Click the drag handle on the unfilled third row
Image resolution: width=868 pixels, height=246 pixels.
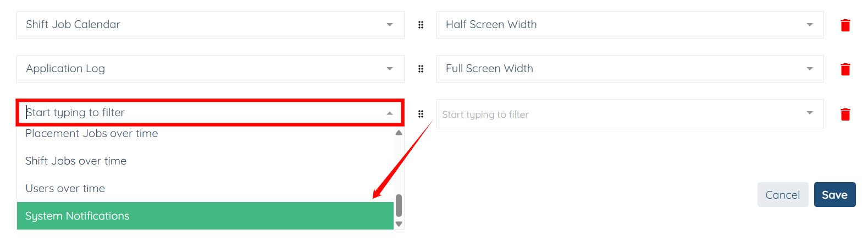click(421, 114)
